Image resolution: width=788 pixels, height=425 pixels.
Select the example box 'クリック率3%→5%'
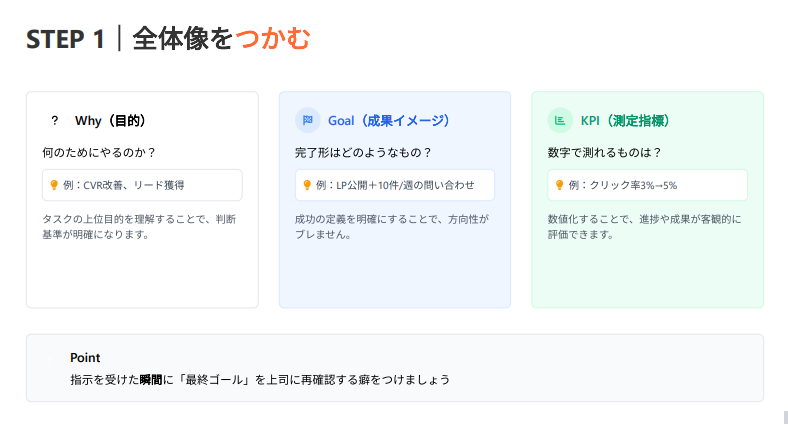[647, 185]
